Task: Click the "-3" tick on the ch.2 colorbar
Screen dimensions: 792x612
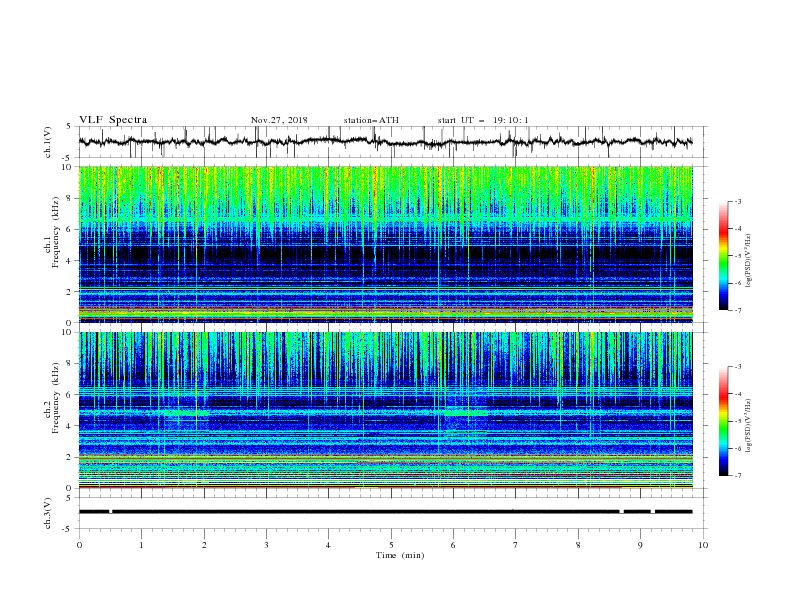Action: [737, 367]
